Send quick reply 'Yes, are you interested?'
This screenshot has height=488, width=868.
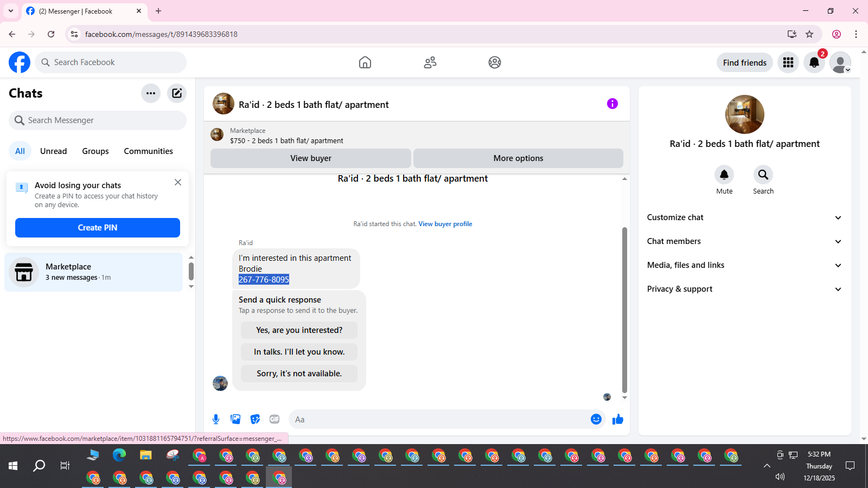point(299,330)
